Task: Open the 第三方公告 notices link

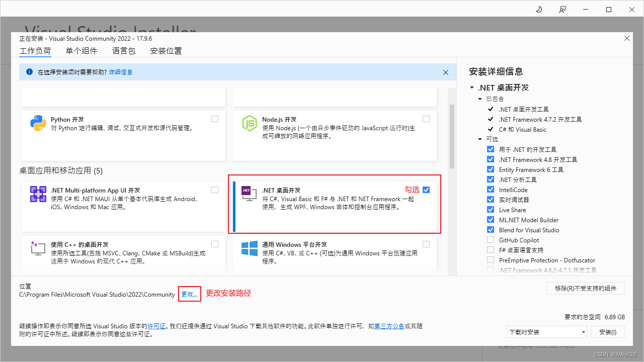Action: tap(389, 326)
